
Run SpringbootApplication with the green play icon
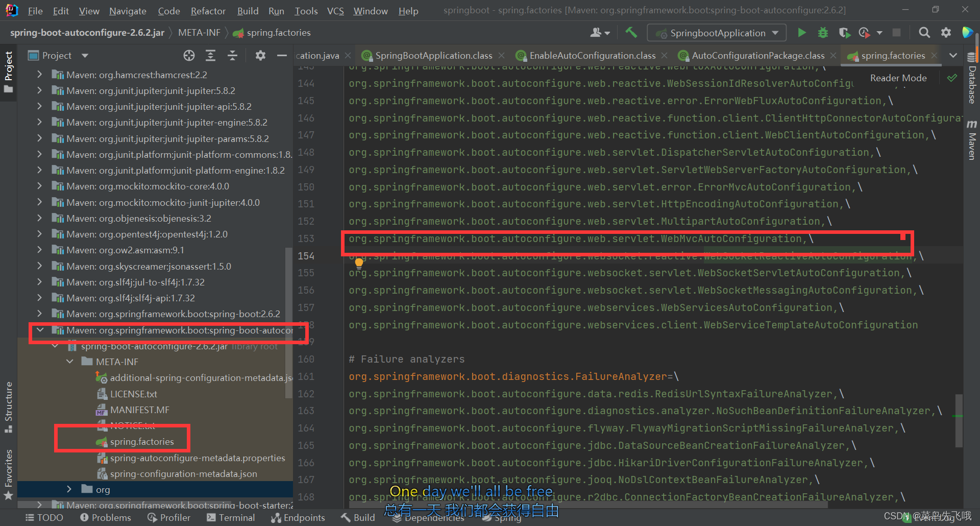[801, 32]
